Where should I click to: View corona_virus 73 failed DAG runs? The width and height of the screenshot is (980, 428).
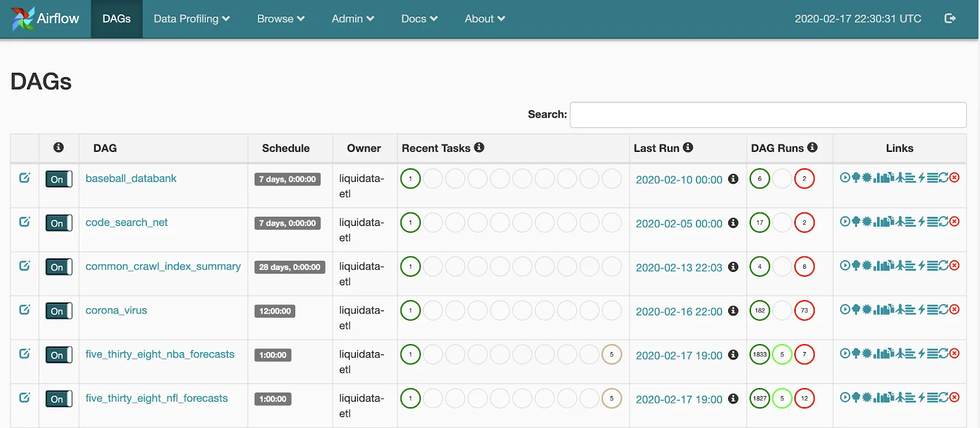pyautogui.click(x=804, y=310)
